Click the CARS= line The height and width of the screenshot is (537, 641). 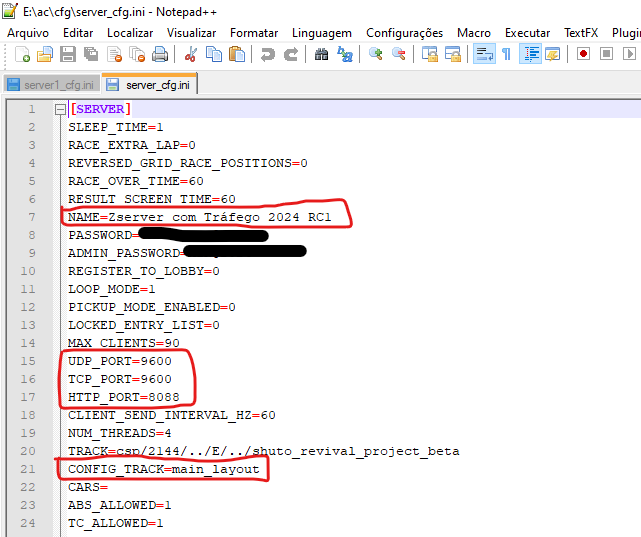tap(88, 487)
